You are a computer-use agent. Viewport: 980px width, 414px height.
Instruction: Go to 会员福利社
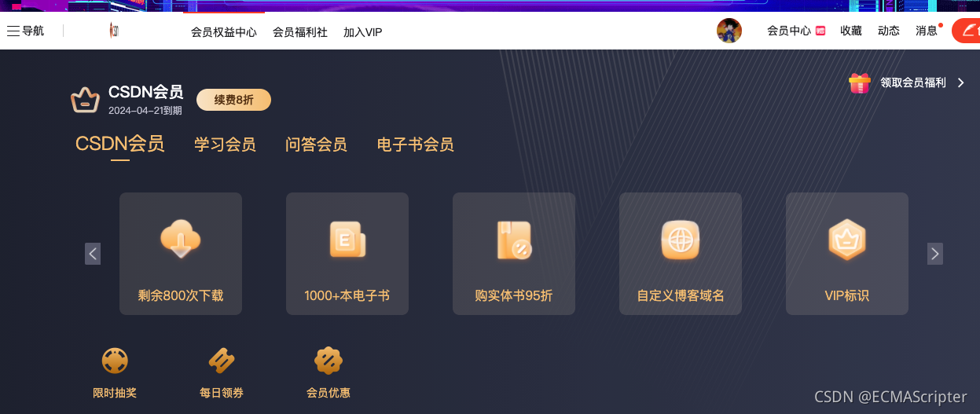click(x=300, y=32)
